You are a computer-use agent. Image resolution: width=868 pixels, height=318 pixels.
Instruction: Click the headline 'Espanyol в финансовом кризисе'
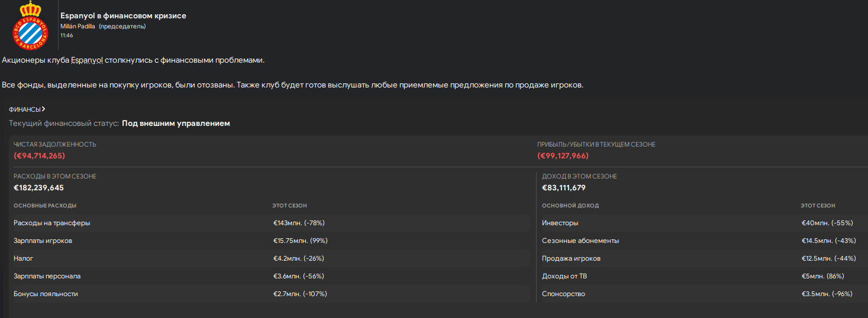(x=123, y=15)
